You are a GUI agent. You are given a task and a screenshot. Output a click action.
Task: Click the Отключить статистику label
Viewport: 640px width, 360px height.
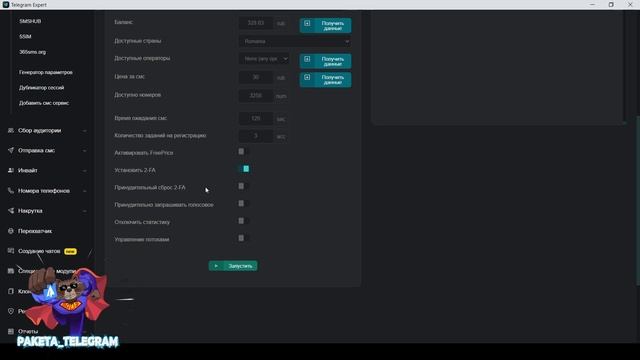pos(142,222)
